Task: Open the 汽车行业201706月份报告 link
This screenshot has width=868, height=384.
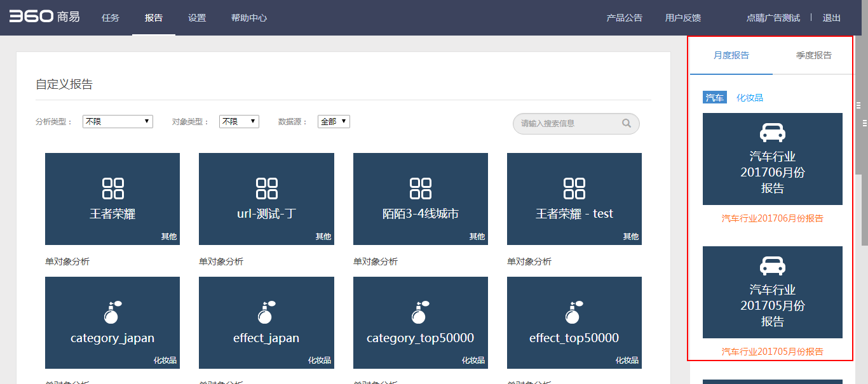Action: coord(772,218)
